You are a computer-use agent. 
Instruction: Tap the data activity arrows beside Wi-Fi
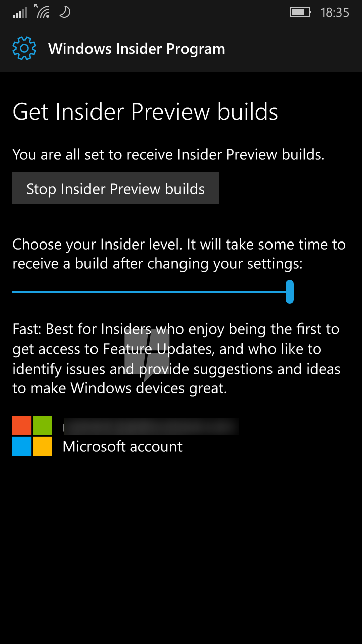pyautogui.click(x=37, y=7)
